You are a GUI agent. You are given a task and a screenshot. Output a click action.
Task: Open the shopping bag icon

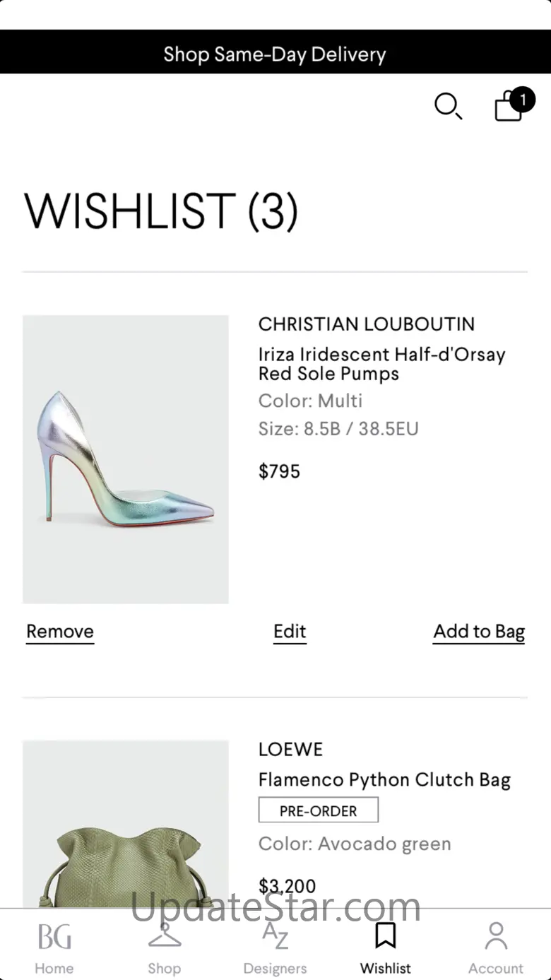510,106
